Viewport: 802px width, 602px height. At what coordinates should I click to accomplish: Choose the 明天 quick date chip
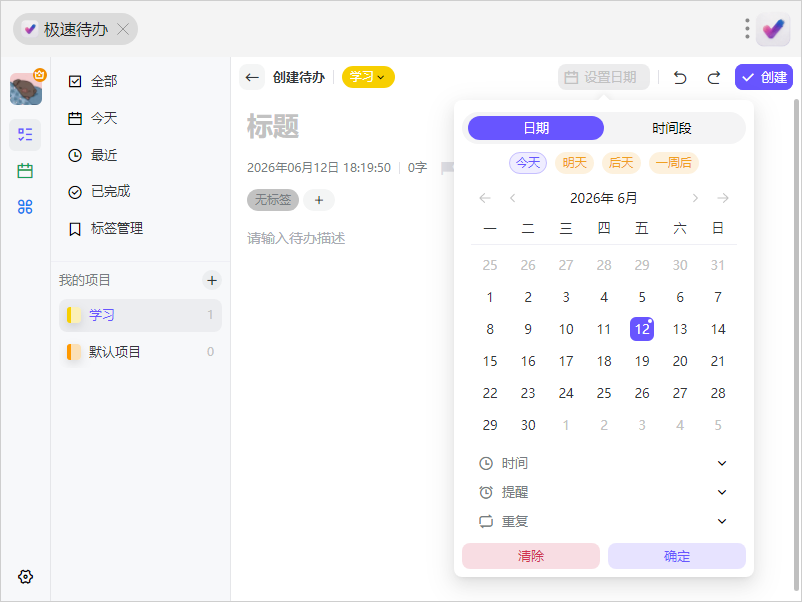(574, 163)
